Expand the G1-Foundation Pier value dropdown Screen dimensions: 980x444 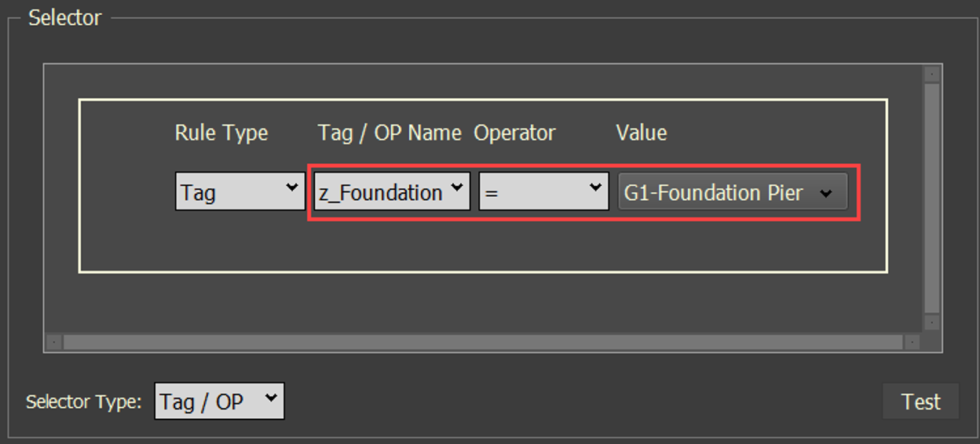click(x=732, y=193)
